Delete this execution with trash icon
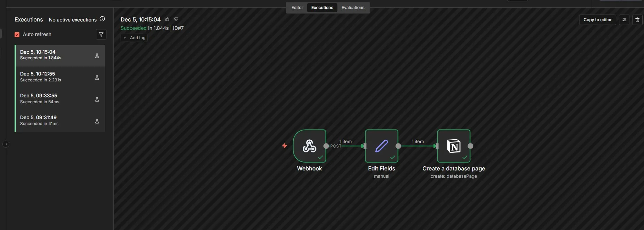This screenshot has width=644, height=230. [637, 20]
